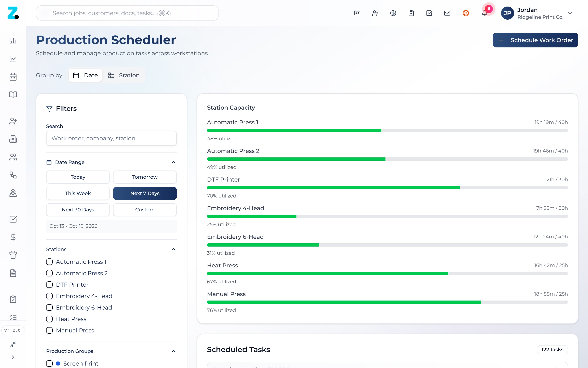
Task: Select the Next 7 Days range
Action: click(145, 193)
